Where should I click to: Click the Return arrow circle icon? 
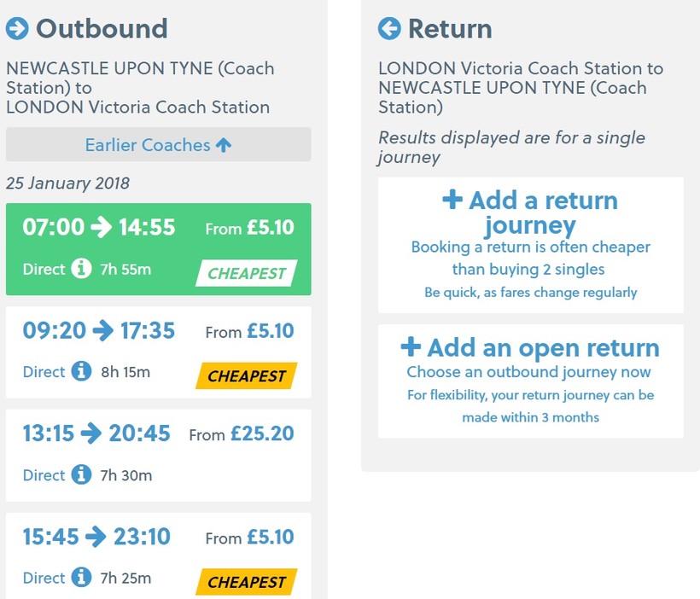point(389,29)
